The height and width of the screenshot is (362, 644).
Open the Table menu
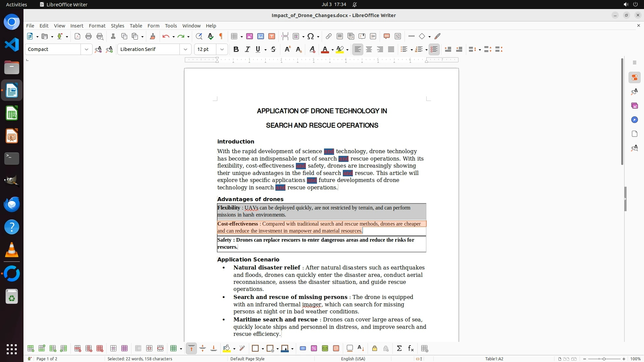[136, 25]
